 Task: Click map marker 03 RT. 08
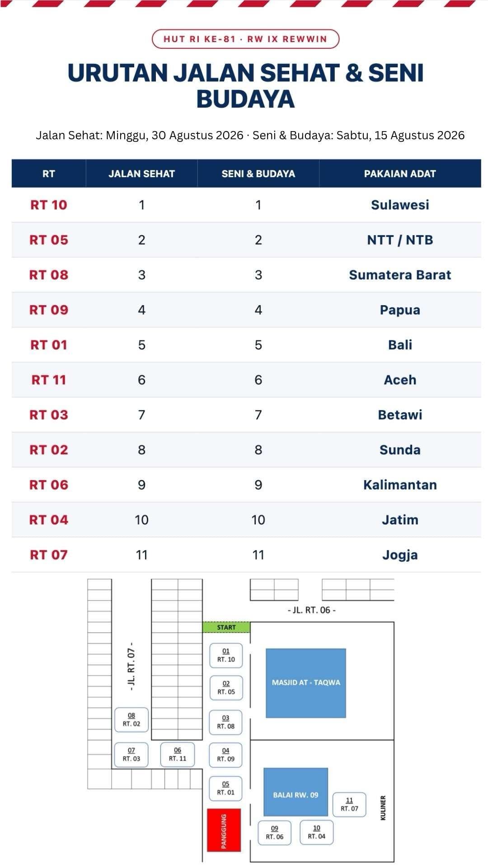[x=225, y=722]
